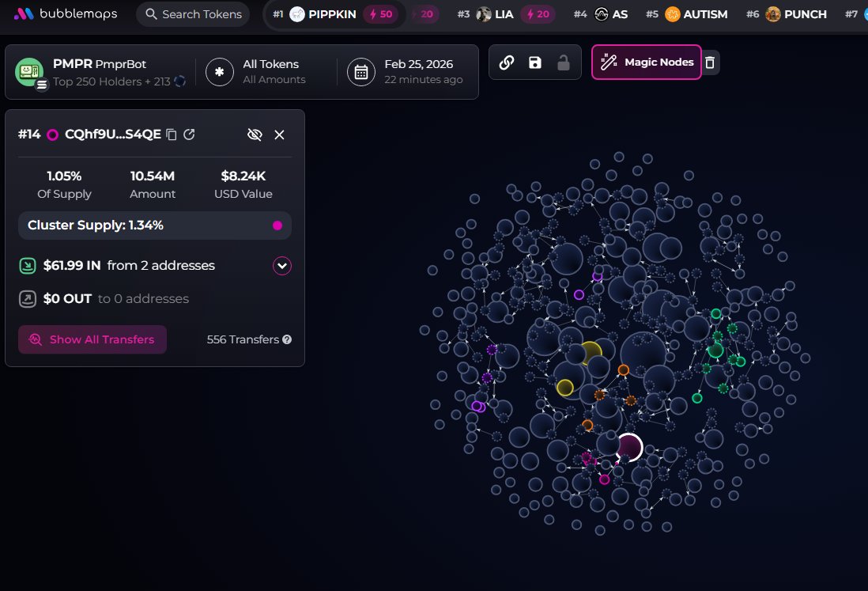Click the Cluster Supply: 1.34% row
The height and width of the screenshot is (591, 868).
click(155, 225)
